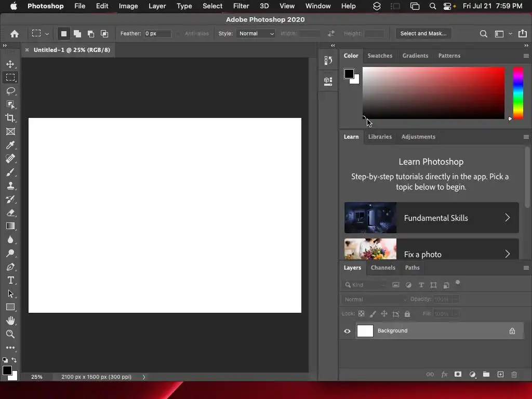The height and width of the screenshot is (399, 532).
Task: Open status bar info arrow
Action: point(144,377)
